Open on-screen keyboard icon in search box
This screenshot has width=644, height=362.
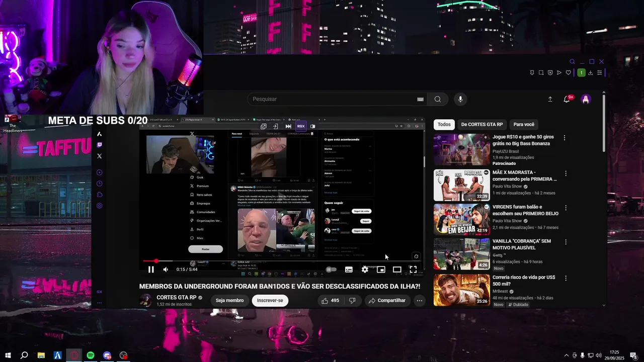tap(420, 99)
